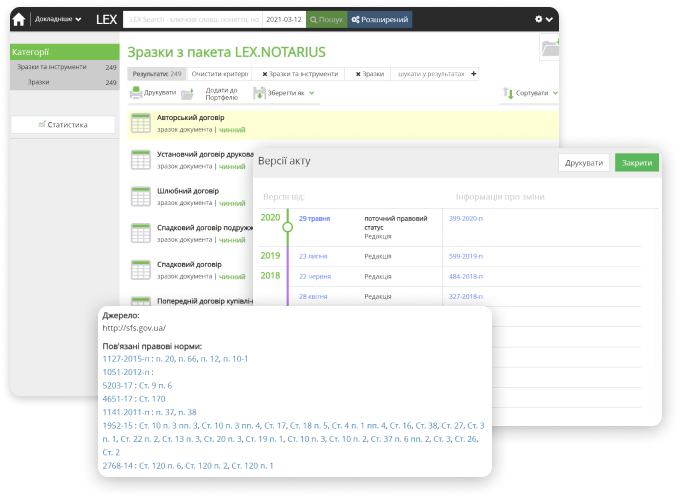Click the table icon beside Авторський договір
The height and width of the screenshot is (500, 682).
coord(140,123)
